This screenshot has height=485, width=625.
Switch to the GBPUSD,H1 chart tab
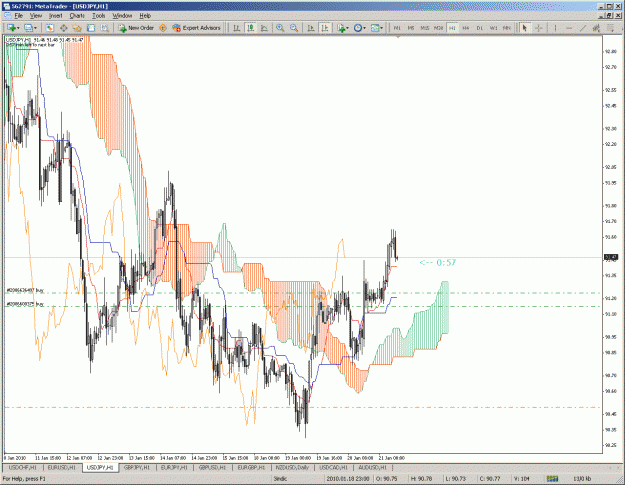214,467
